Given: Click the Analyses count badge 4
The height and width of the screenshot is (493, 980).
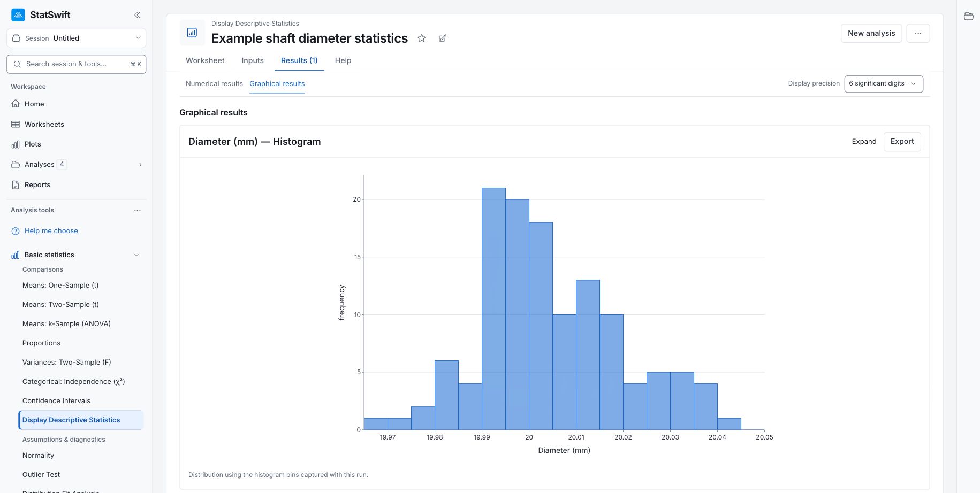Looking at the screenshot, I should tap(62, 164).
